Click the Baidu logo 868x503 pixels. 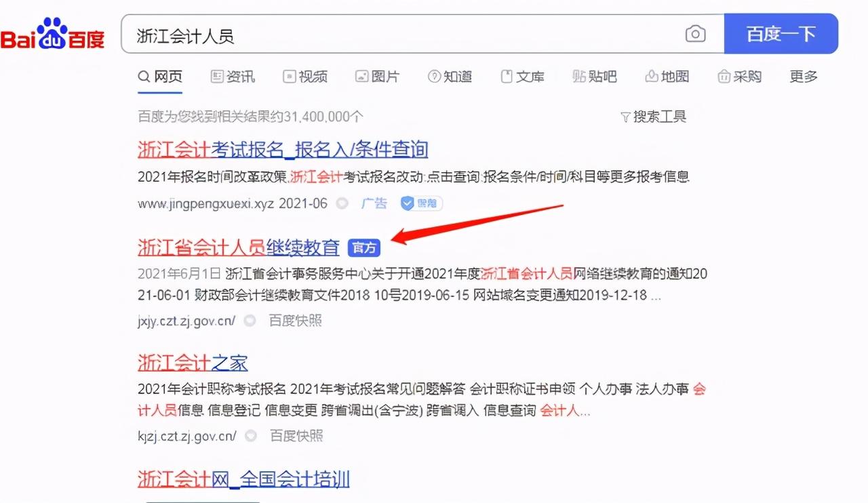pyautogui.click(x=53, y=34)
